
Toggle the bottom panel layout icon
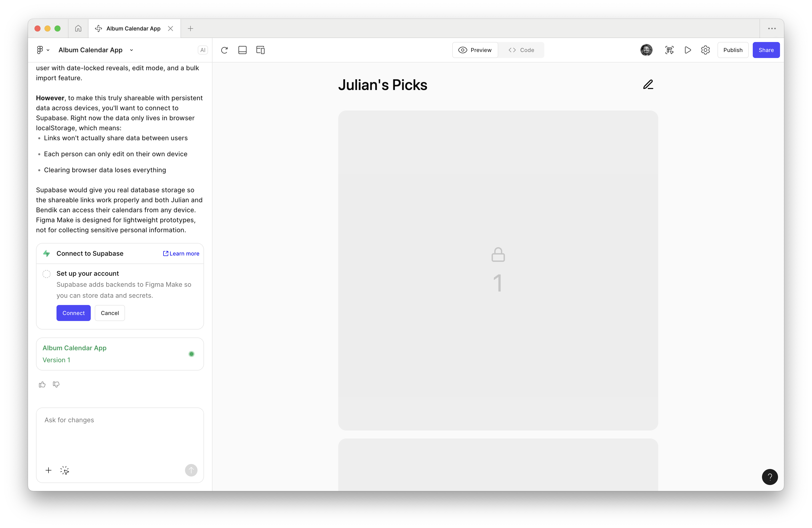coord(242,50)
